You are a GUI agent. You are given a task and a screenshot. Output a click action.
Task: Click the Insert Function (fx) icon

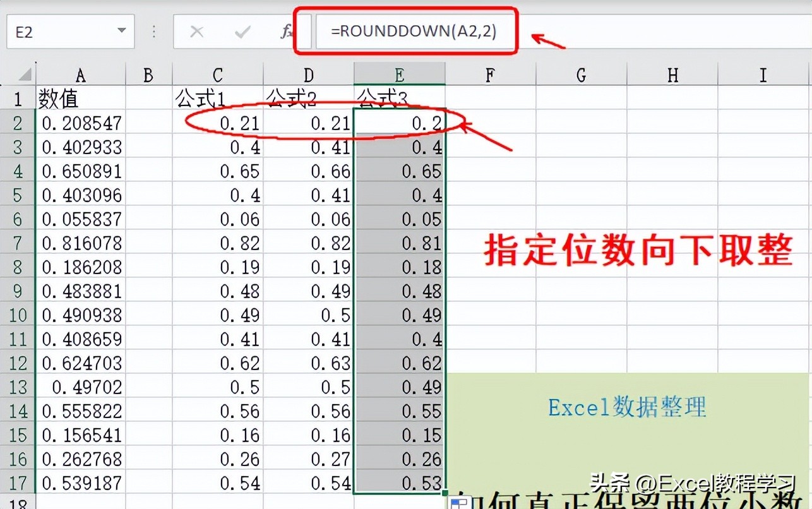[287, 31]
